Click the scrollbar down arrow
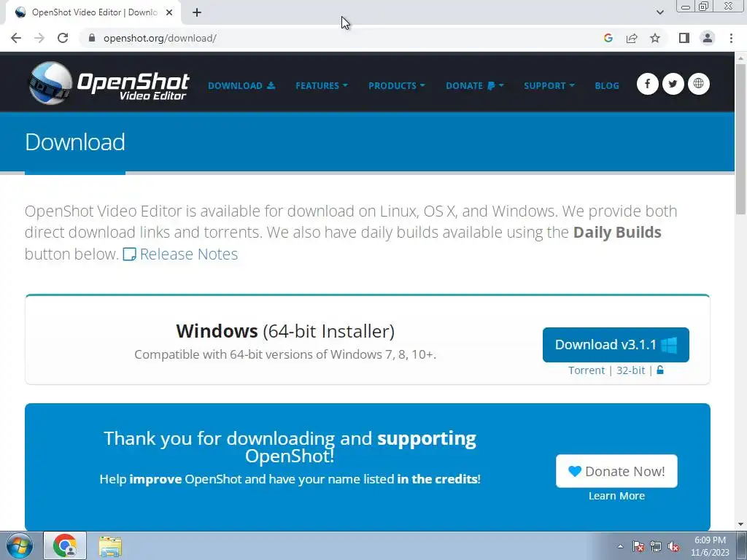This screenshot has width=747, height=560. click(x=740, y=524)
